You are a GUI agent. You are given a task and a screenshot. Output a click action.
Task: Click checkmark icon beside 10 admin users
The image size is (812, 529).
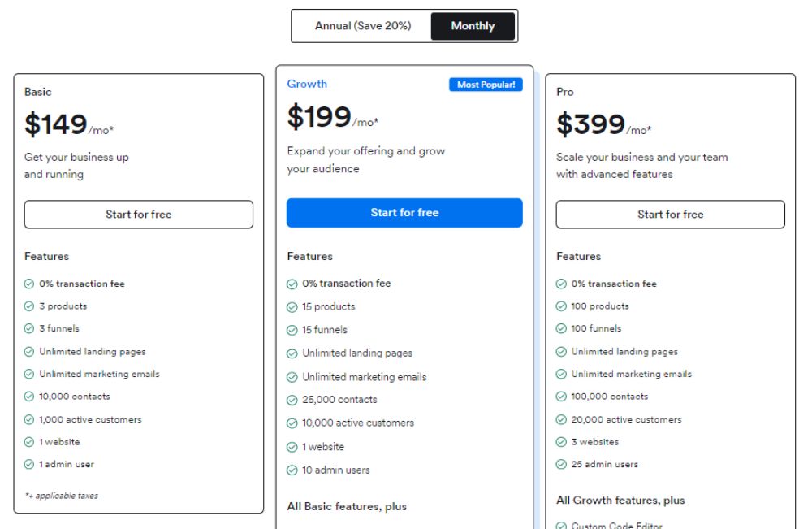point(292,470)
